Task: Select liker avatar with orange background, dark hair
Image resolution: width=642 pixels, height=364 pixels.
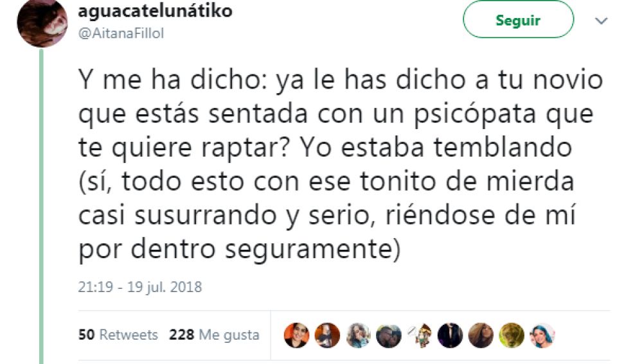Action: pos(296,335)
